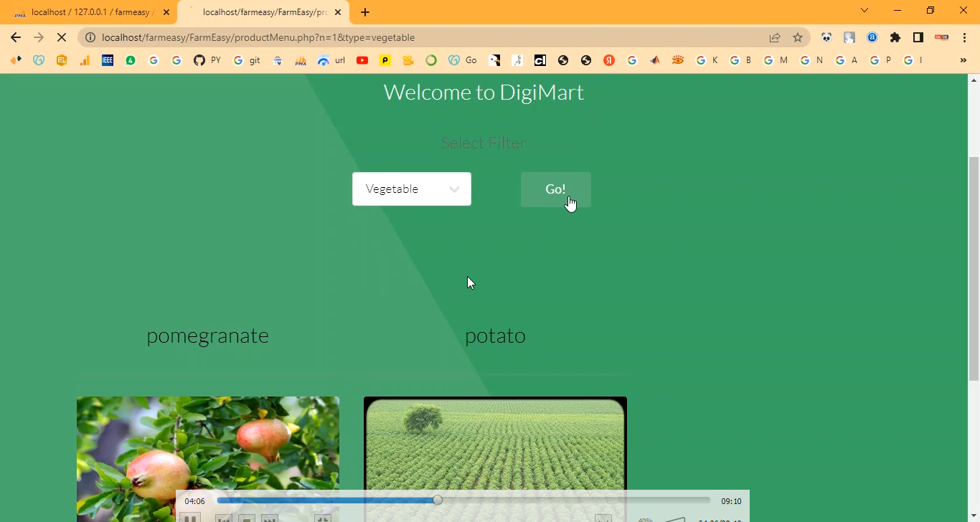980x522 pixels.
Task: Open the YouTube bookmark
Action: pyautogui.click(x=362, y=60)
